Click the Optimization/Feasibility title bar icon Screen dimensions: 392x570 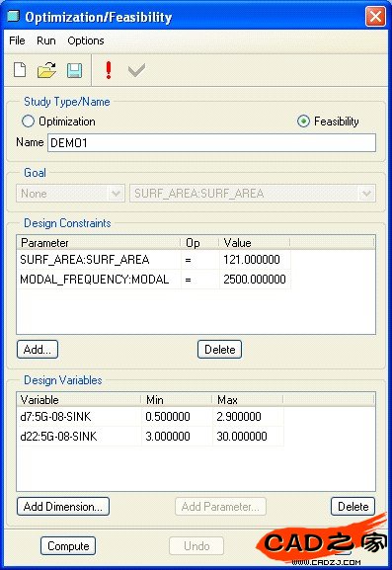[x=14, y=16]
